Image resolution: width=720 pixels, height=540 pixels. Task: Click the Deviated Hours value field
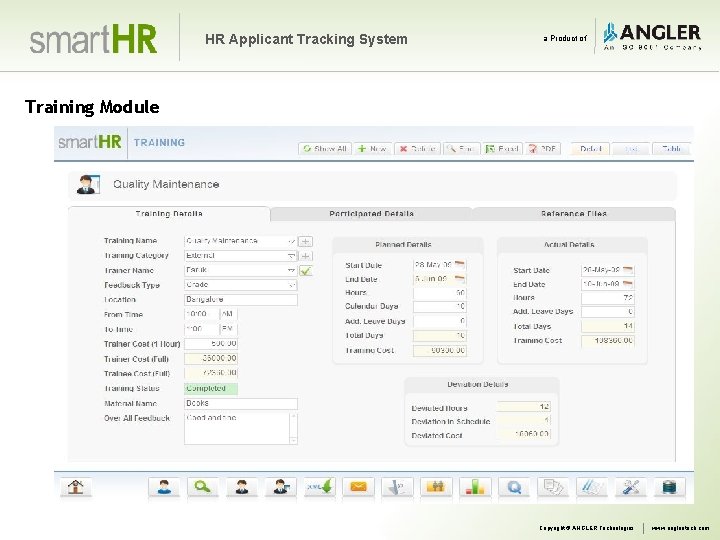(523, 406)
